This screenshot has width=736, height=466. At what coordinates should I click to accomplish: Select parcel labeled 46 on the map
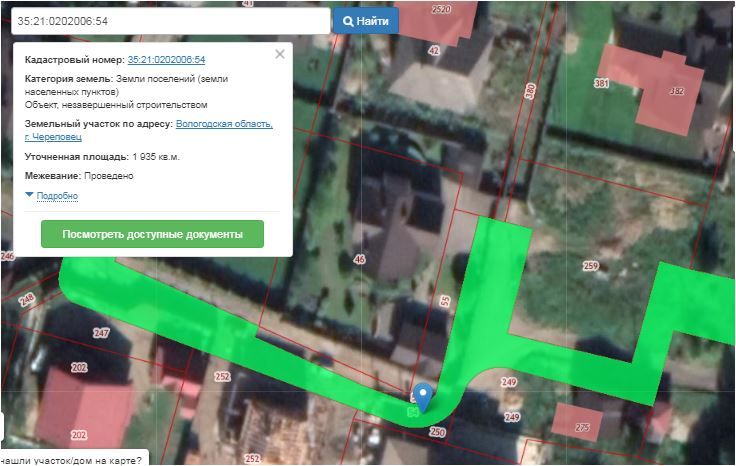click(359, 259)
